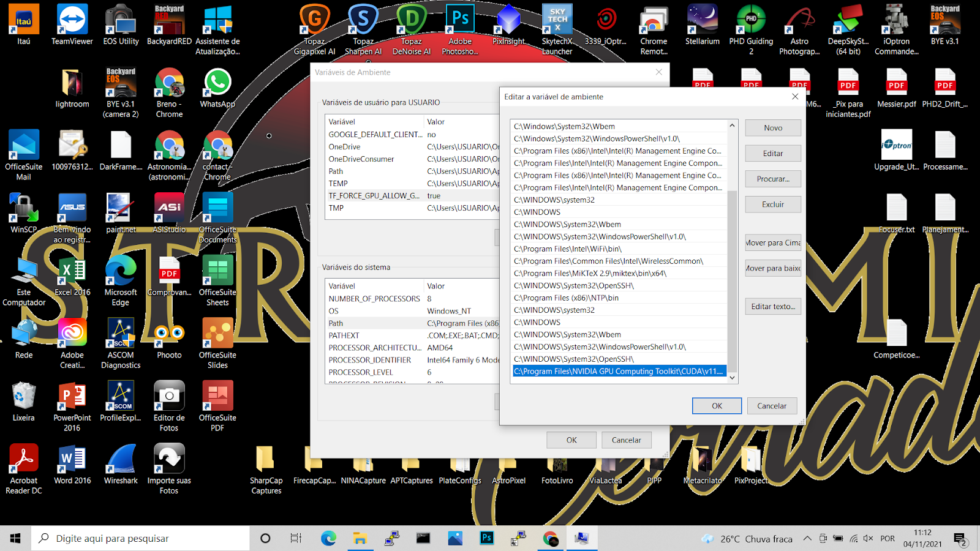Launch the PHD Guiding 2 desktop icon
The image size is (980, 551).
(x=751, y=30)
